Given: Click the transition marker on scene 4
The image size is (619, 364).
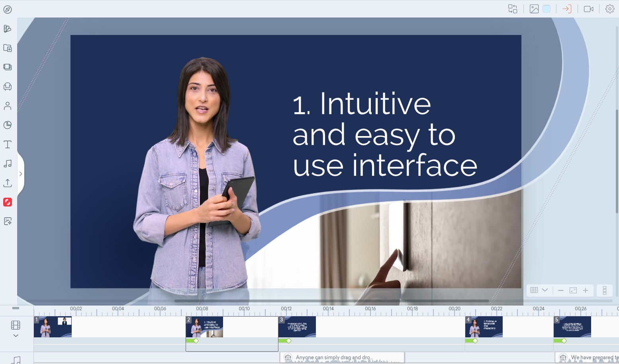Looking at the screenshot, I should point(475,341).
